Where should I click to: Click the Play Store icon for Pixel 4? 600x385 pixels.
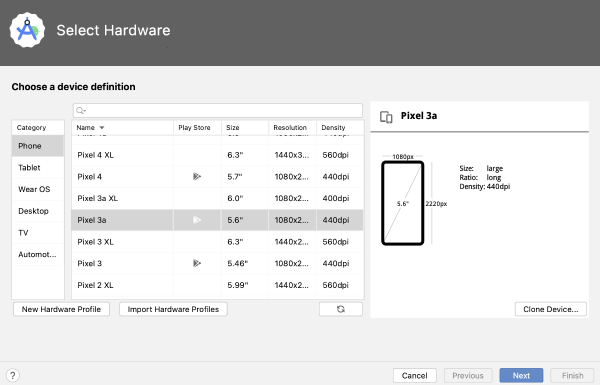[x=197, y=176]
